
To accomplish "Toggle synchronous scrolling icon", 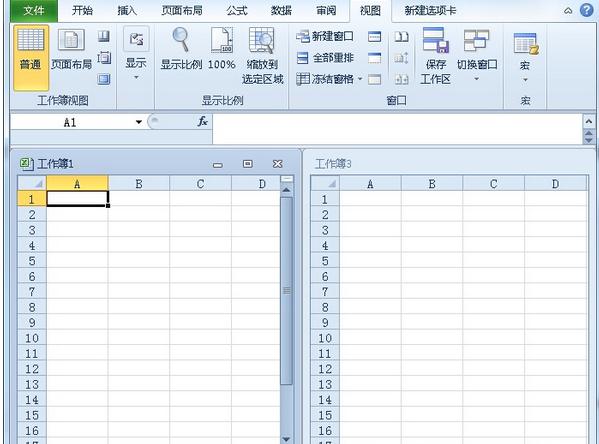I will coord(401,58).
